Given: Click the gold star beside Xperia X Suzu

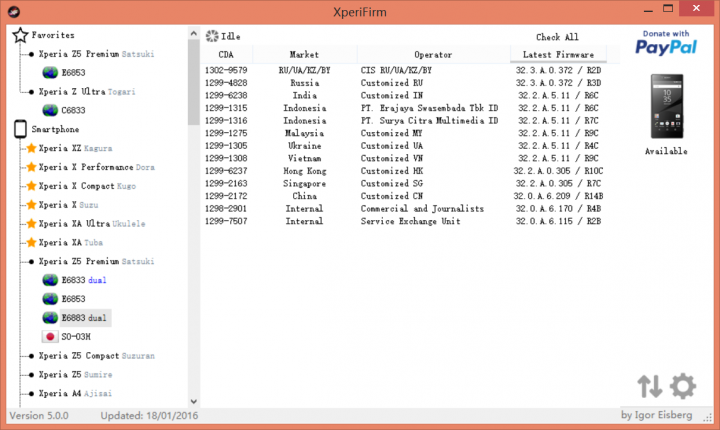Looking at the screenshot, I should [x=31, y=204].
